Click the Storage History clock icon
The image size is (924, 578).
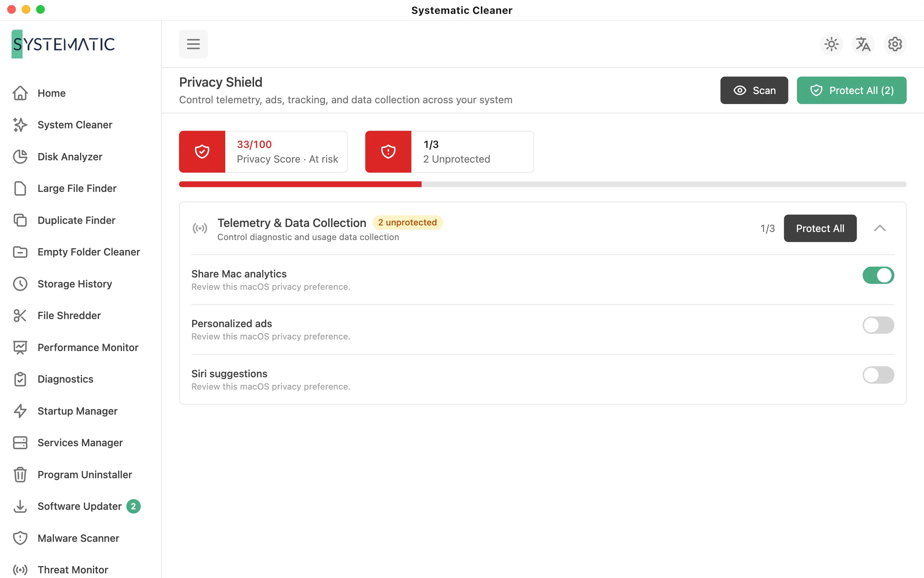click(x=20, y=284)
